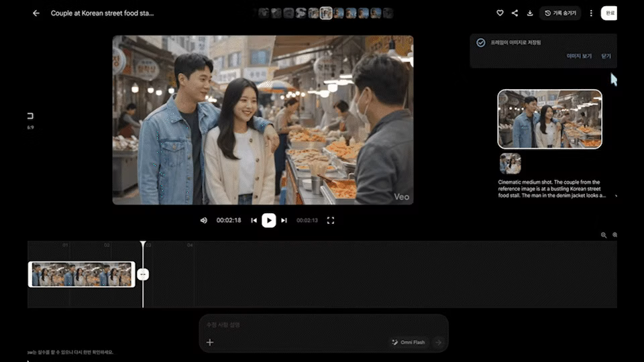Play the video with the play button

pos(268,221)
